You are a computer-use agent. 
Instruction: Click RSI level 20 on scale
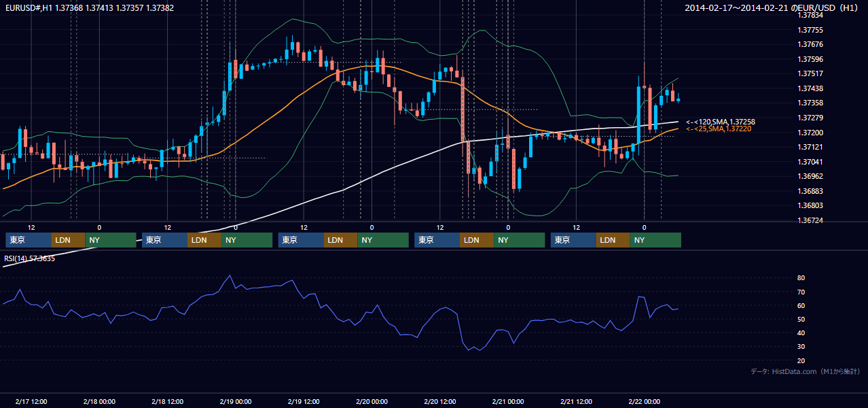coord(801,360)
